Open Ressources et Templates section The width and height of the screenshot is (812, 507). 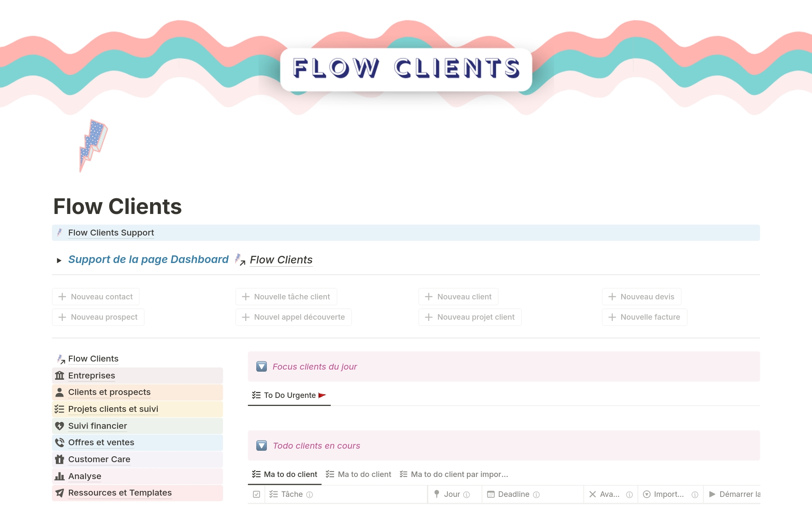[x=119, y=492]
